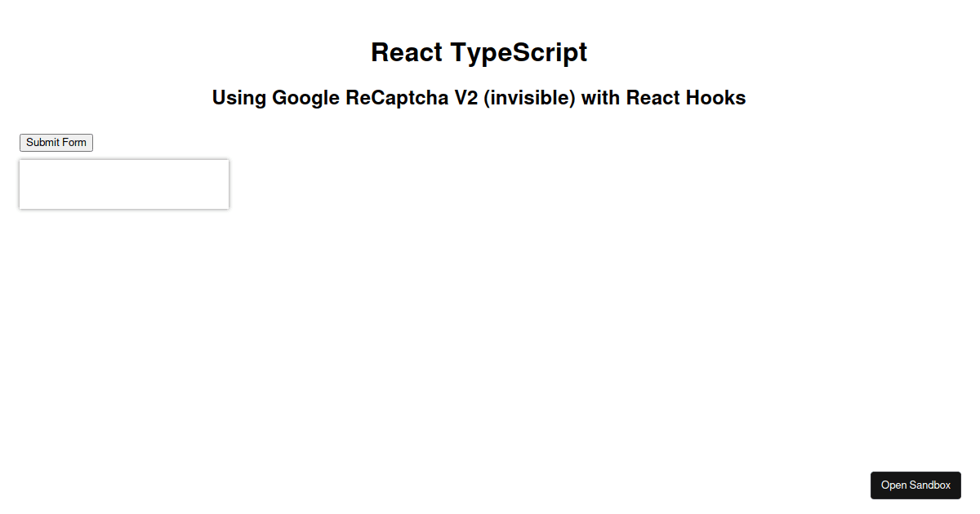Click the bottom-right Open Sandbox control
The width and height of the screenshot is (980, 514).
tap(915, 485)
